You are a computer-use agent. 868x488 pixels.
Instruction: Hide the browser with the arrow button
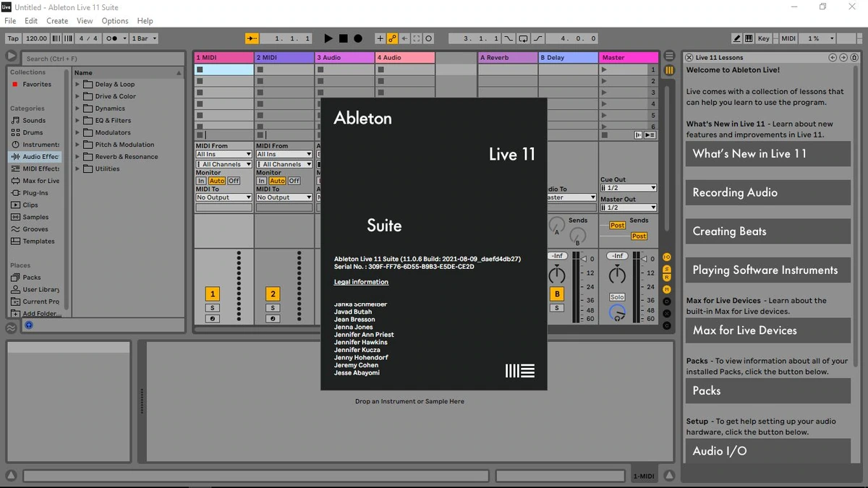click(x=11, y=56)
